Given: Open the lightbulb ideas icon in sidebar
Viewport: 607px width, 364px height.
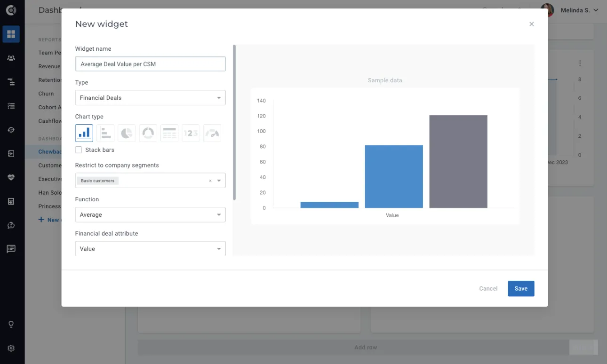Looking at the screenshot, I should point(11,324).
